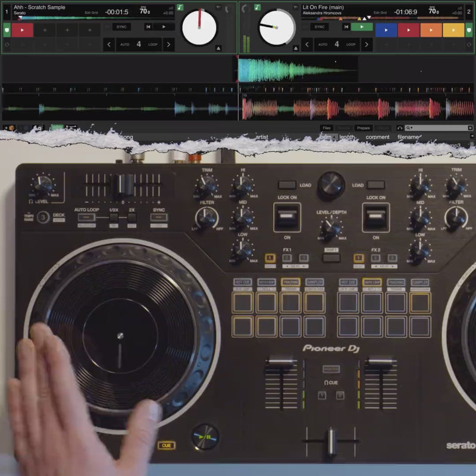This screenshot has height=476, width=476.
Task: Enable SYNC on deck 2
Action: tap(320, 27)
